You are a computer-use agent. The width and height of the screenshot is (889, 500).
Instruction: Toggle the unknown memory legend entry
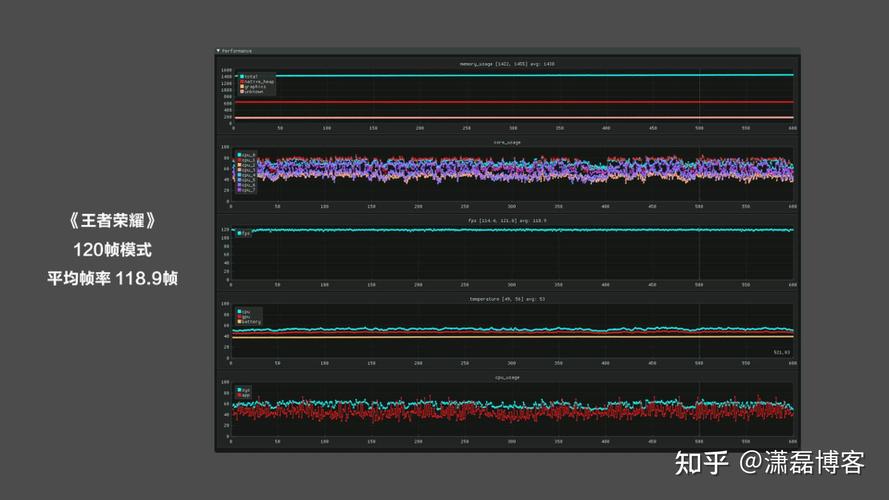tap(252, 91)
